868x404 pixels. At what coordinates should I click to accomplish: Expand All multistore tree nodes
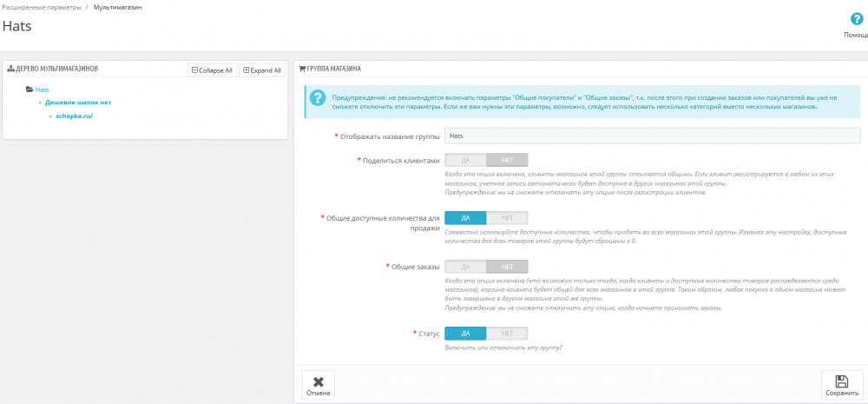262,70
